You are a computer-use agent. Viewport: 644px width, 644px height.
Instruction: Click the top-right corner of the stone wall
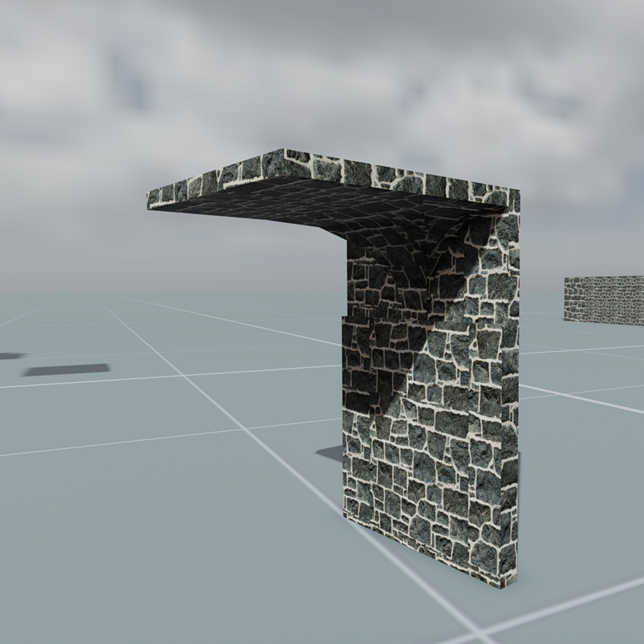(518, 191)
